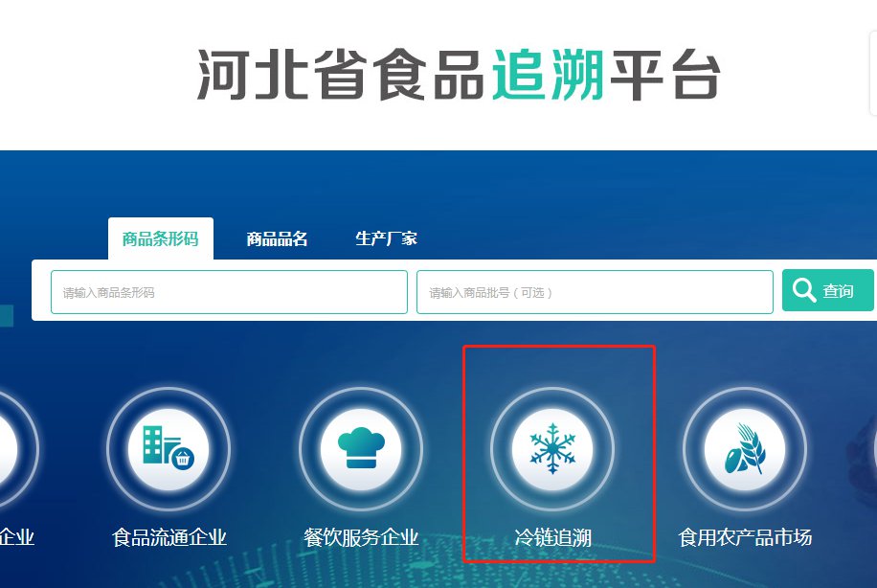
Task: Switch to the 生产厂家 tab
Action: pos(386,238)
